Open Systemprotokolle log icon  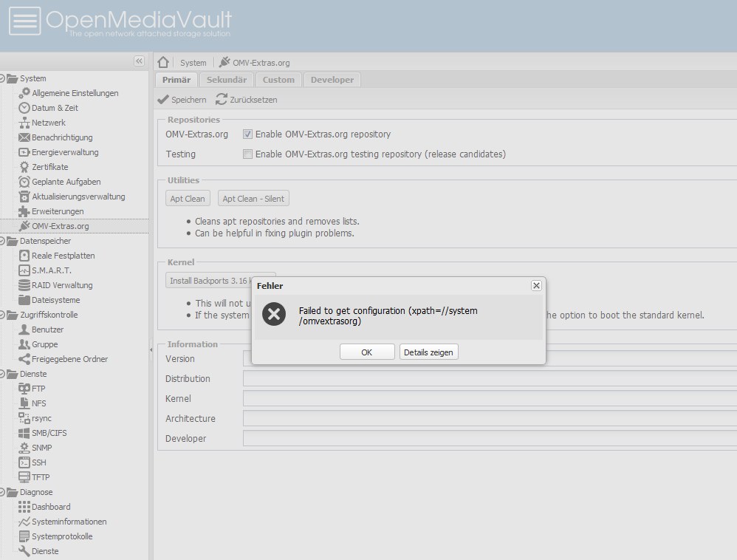24,536
